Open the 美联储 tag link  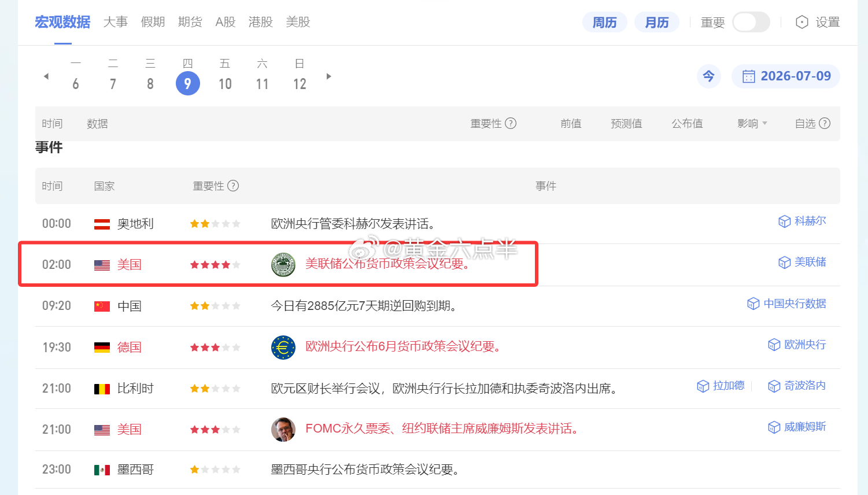tap(802, 262)
